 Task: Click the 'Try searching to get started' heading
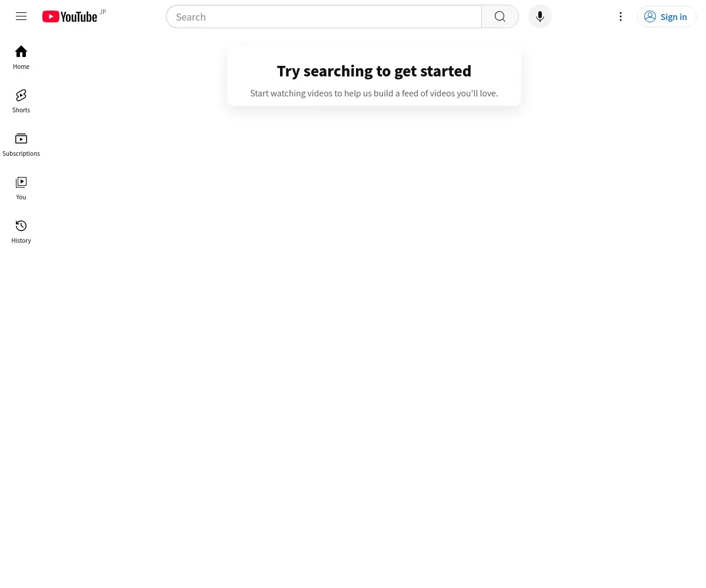pos(374,71)
